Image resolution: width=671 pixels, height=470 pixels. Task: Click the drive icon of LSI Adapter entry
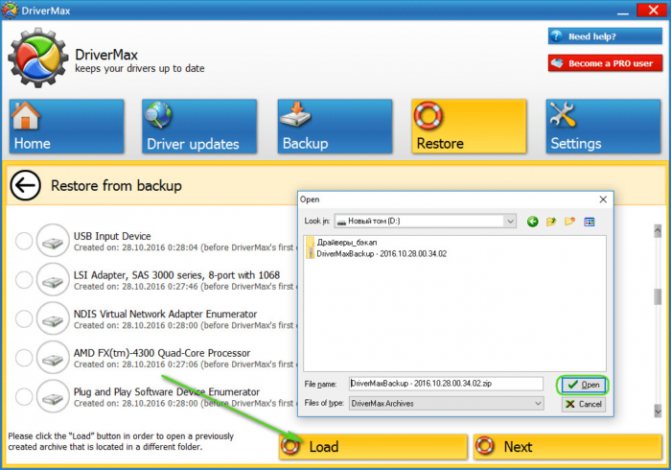point(53,280)
